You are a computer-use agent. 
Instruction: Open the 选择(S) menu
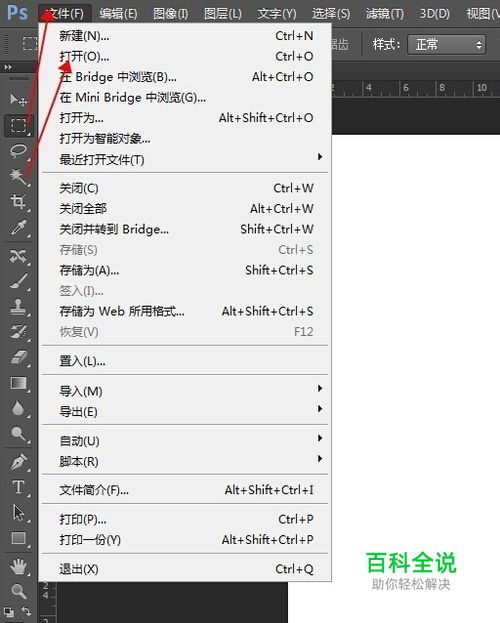(x=331, y=14)
